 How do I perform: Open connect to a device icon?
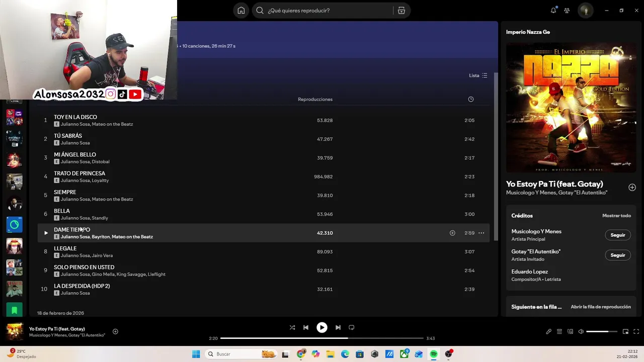pos(570,331)
